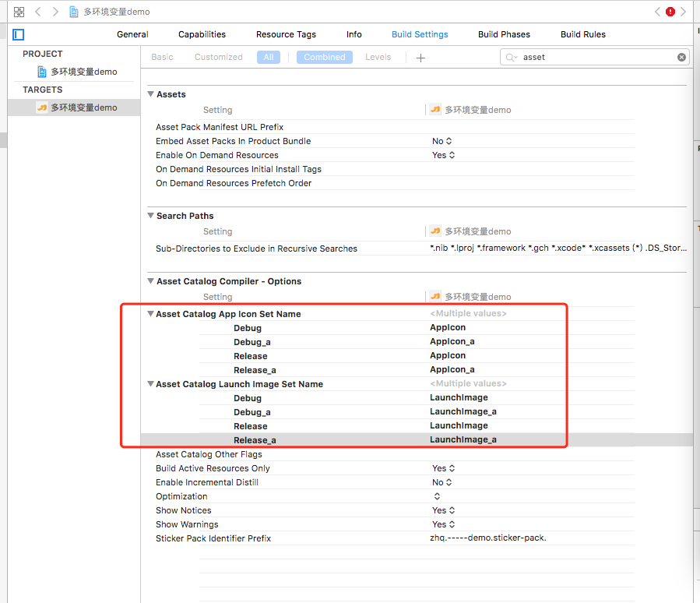Click the red error indicator icon

tap(670, 12)
